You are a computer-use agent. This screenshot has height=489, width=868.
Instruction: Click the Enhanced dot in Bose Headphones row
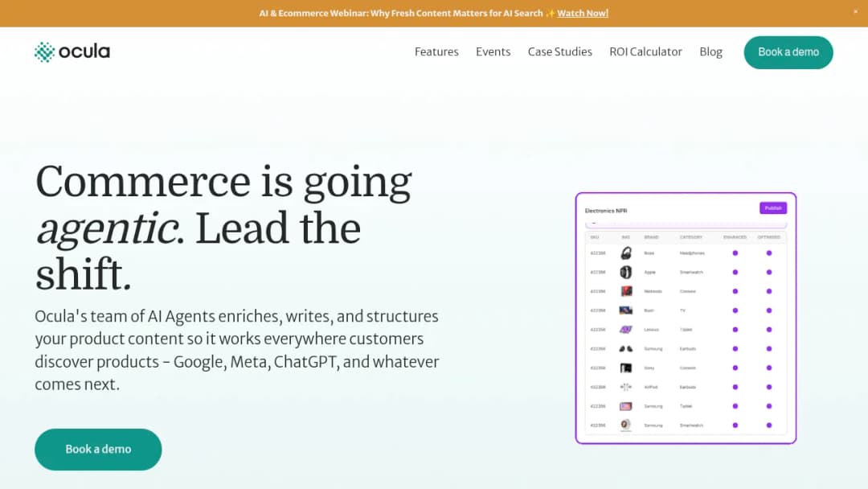point(735,253)
